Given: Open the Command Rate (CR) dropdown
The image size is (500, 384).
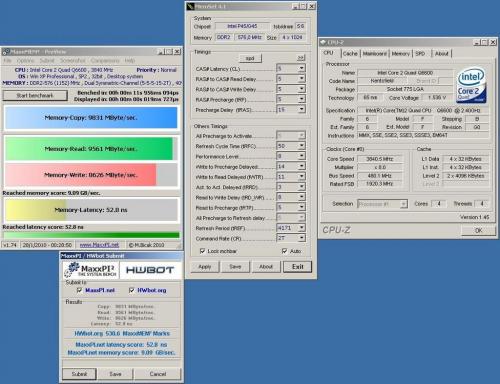Looking at the screenshot, I should point(301,238).
